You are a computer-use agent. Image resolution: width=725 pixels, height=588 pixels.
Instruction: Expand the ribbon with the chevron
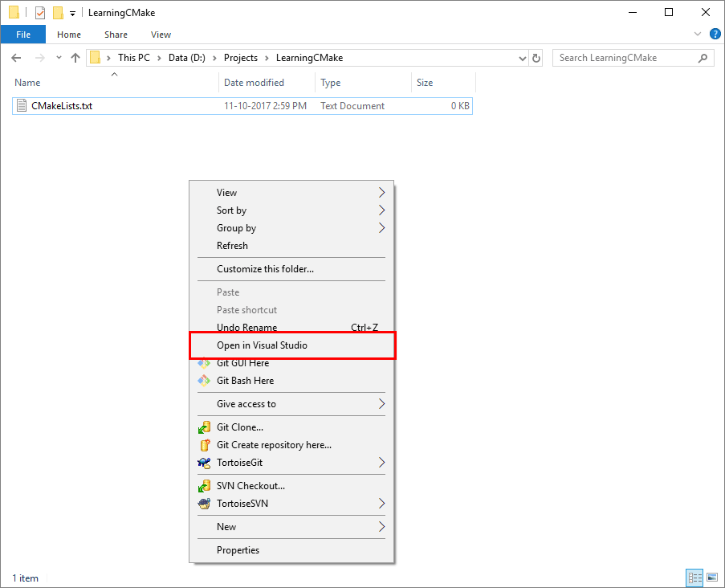click(x=698, y=35)
